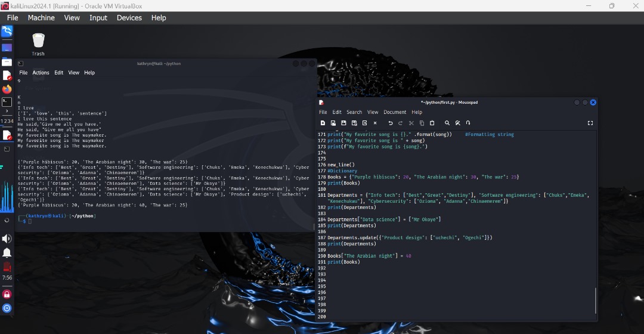Undo the last edit in Mousepad
The height and width of the screenshot is (334, 644).
390,123
